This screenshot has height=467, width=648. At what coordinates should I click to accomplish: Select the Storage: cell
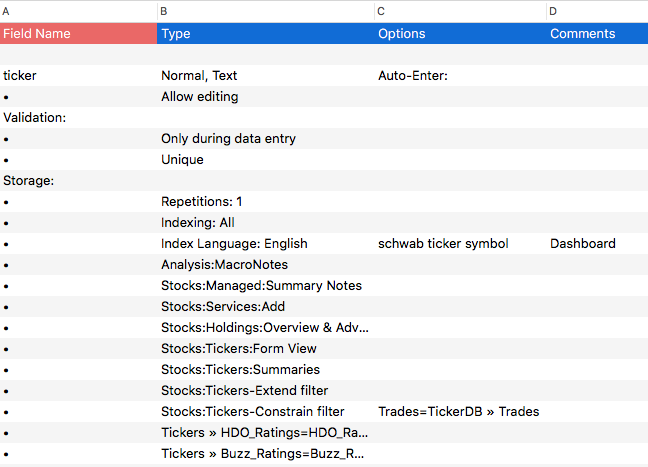pos(79,181)
